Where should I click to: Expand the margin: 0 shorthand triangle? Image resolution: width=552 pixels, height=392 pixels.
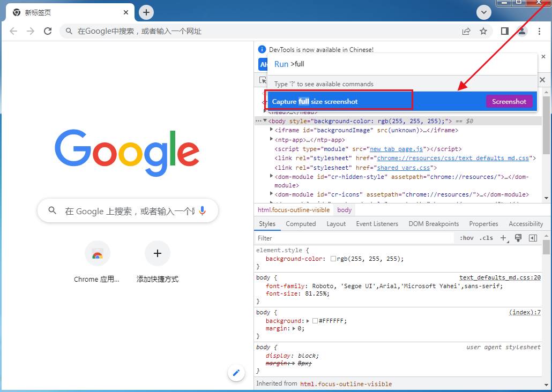point(294,328)
